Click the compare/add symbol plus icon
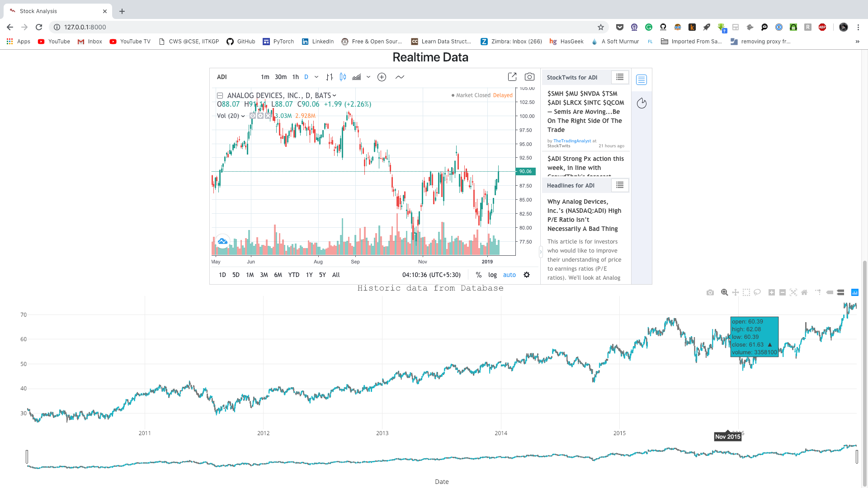This screenshot has height=488, width=868. point(382,77)
